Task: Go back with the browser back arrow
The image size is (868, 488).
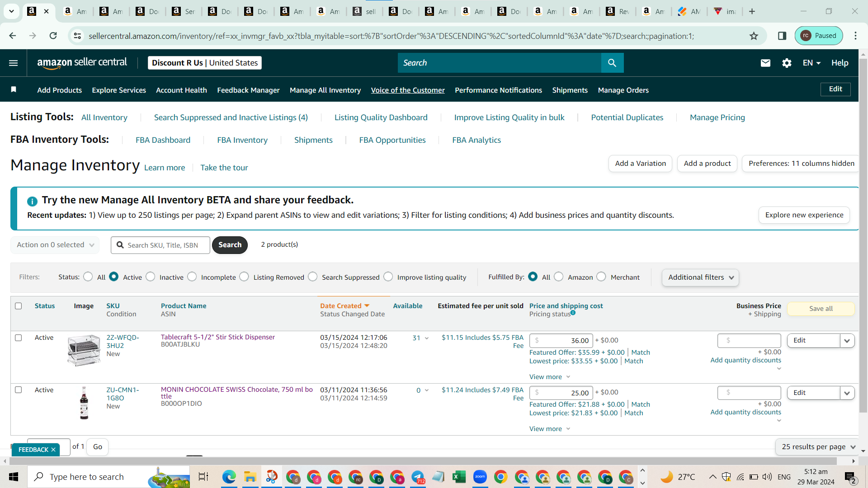Action: [x=13, y=36]
